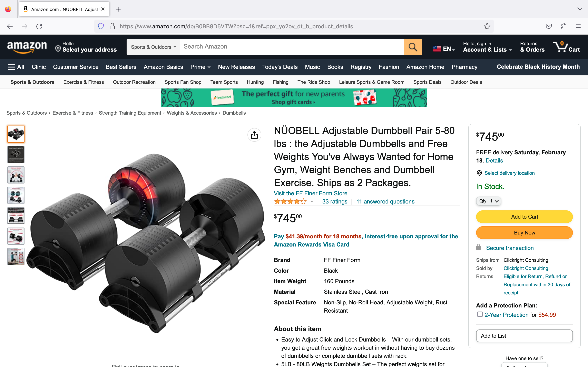This screenshot has width=588, height=367.
Task: Click the Amazon logo
Action: (27, 47)
